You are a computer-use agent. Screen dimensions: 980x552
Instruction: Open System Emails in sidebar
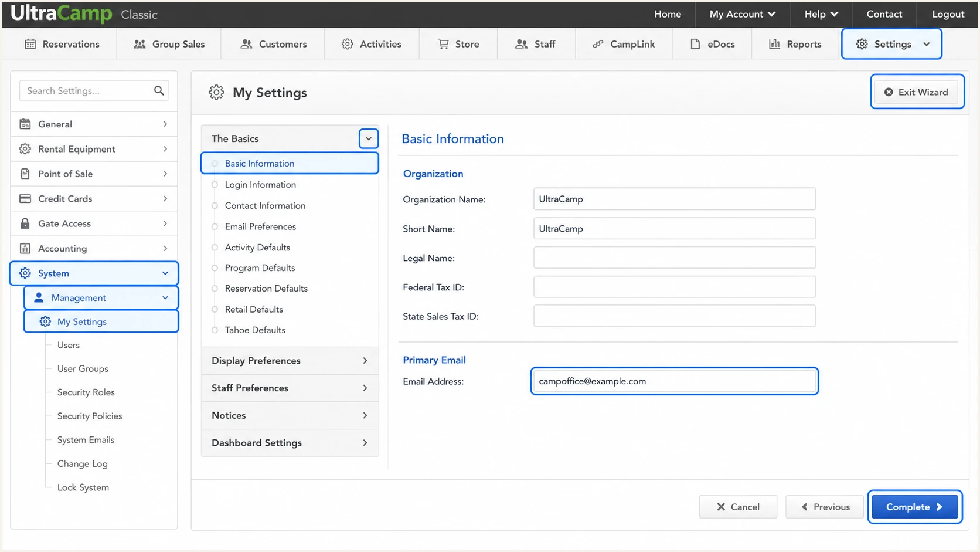(86, 440)
